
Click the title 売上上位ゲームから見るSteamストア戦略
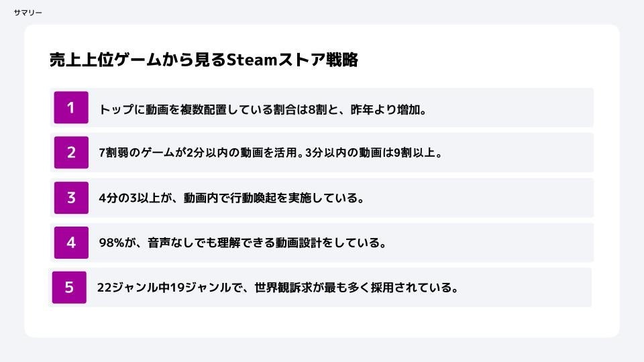(204, 60)
